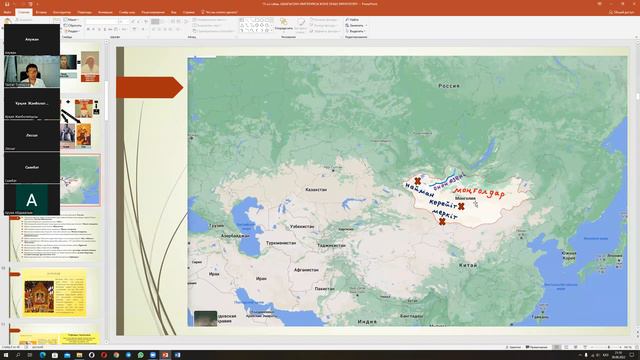640x360 pixels.
Task: Toggle the Заметки notes pane in status bar
Action: pos(514,347)
